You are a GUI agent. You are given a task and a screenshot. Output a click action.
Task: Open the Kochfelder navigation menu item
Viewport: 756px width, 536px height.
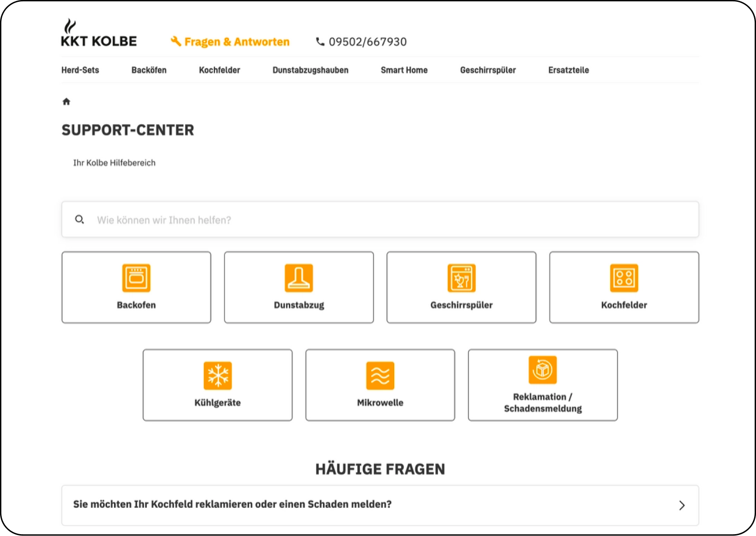[x=220, y=70]
